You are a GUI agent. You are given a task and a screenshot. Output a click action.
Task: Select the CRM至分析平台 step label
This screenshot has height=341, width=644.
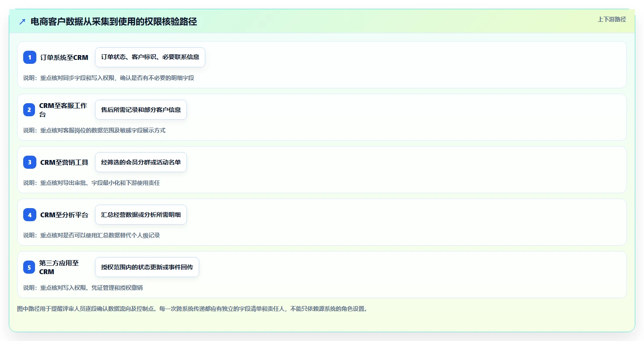point(64,215)
